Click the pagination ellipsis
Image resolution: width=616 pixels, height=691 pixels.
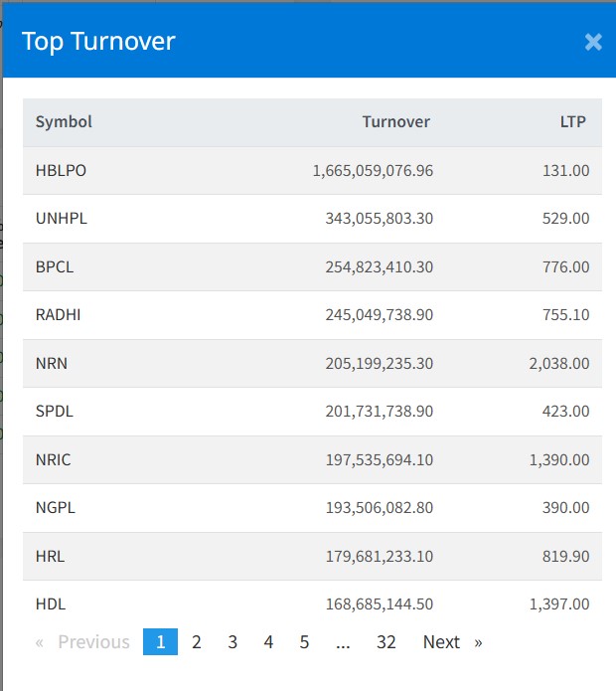pos(343,642)
